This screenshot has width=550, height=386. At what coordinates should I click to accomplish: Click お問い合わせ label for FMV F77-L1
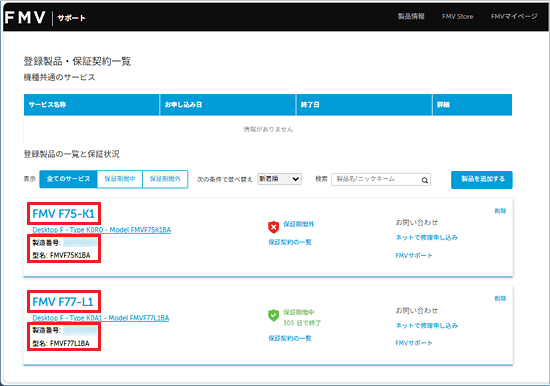pos(417,311)
